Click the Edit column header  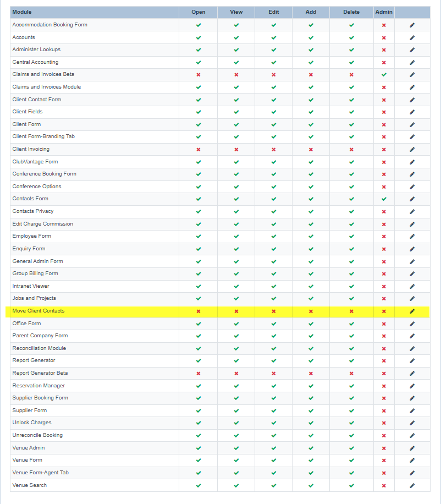(274, 12)
